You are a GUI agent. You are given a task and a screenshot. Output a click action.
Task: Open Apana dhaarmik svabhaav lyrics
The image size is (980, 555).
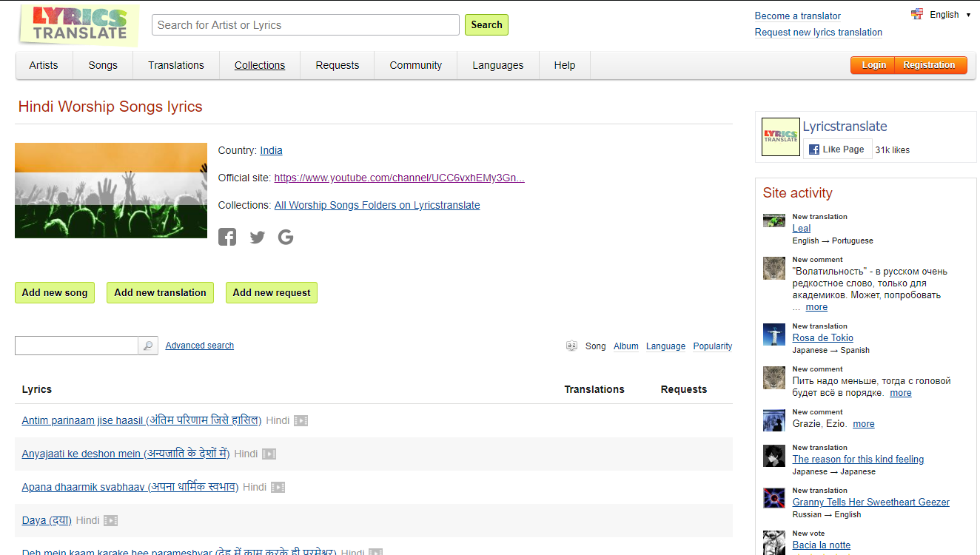tap(130, 487)
